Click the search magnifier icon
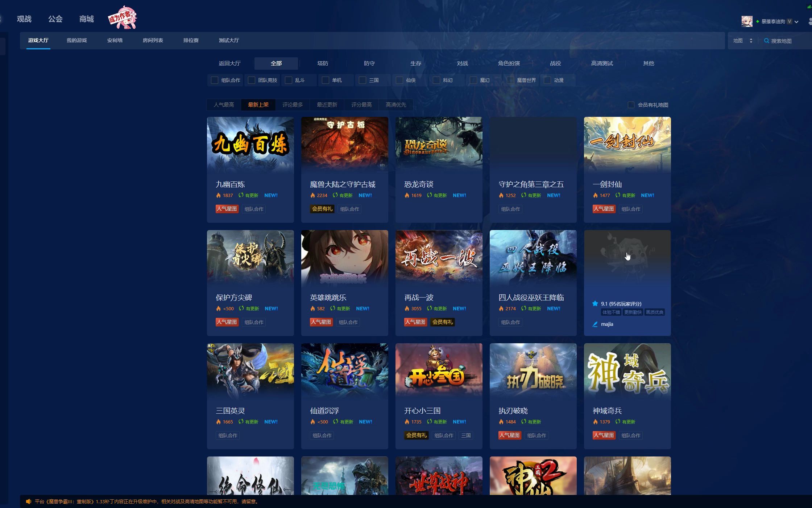This screenshot has width=812, height=508. [x=766, y=41]
